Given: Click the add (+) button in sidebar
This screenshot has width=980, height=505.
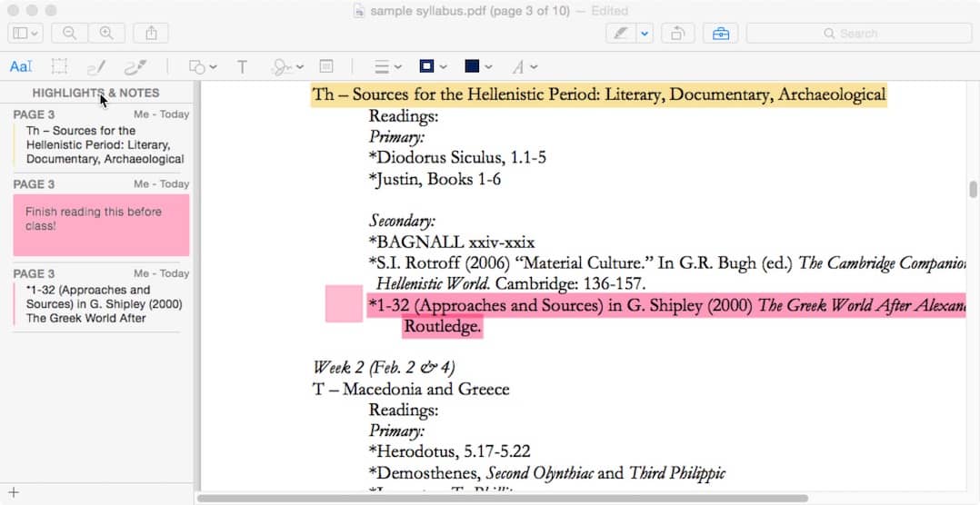Looking at the screenshot, I should click(14, 492).
